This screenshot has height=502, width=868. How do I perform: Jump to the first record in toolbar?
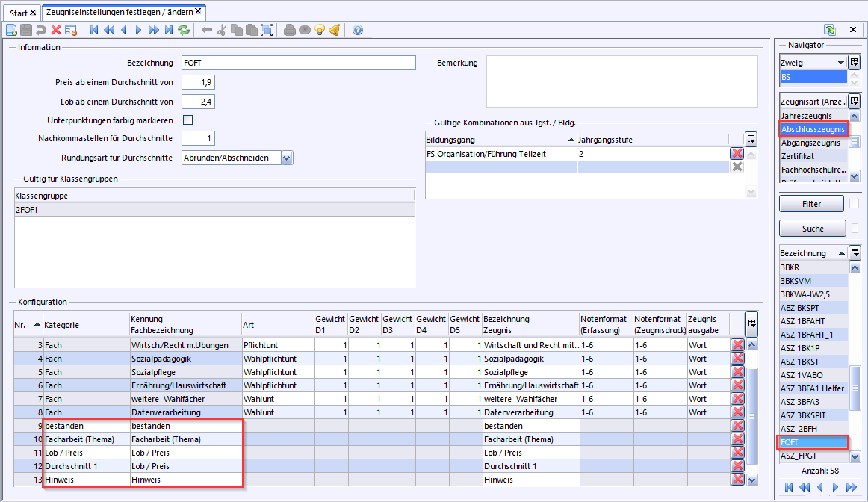94,30
